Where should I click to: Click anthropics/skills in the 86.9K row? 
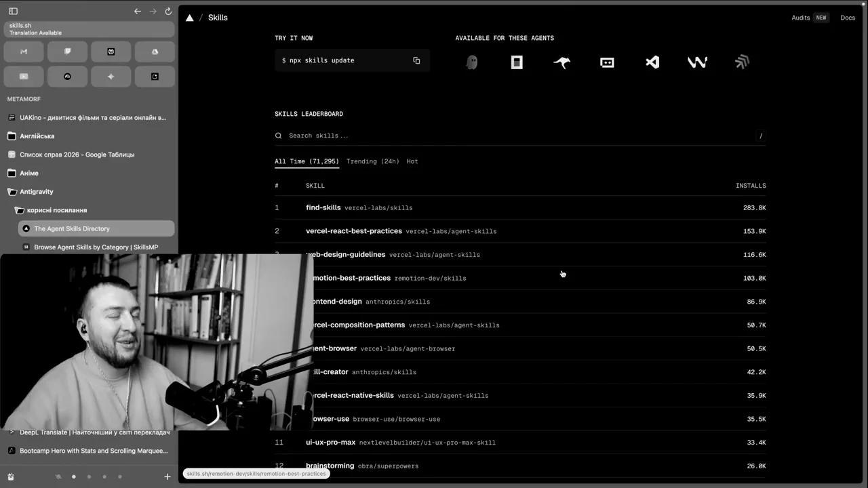pos(398,302)
